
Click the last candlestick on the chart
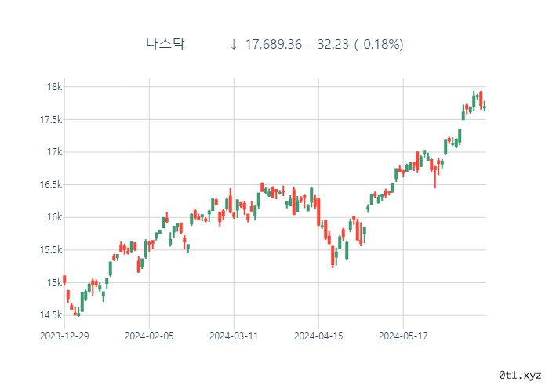[485, 107]
